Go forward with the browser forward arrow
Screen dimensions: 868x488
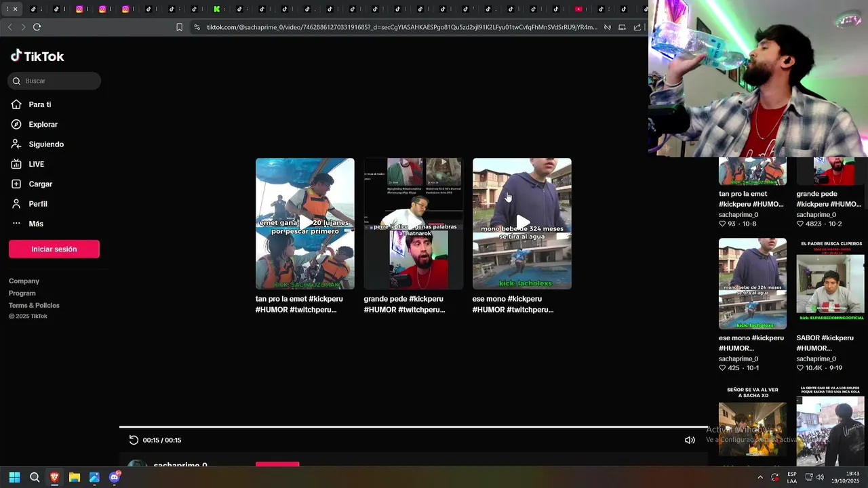click(23, 27)
